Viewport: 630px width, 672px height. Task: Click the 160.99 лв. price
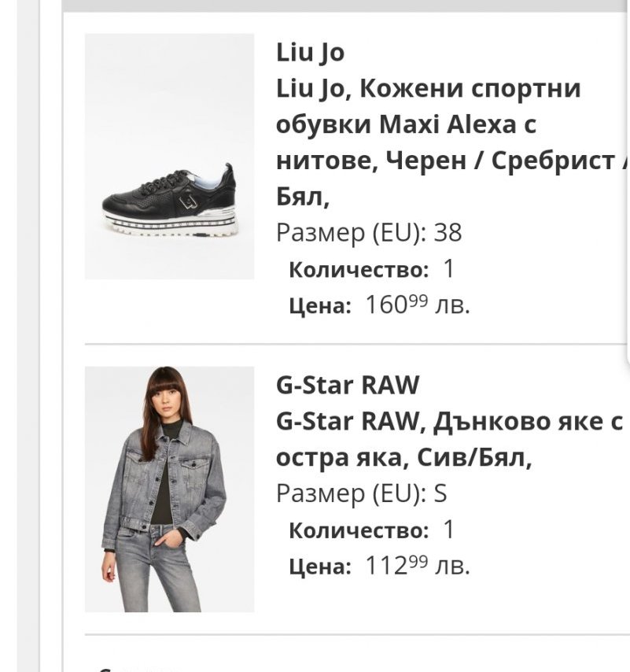point(417,305)
